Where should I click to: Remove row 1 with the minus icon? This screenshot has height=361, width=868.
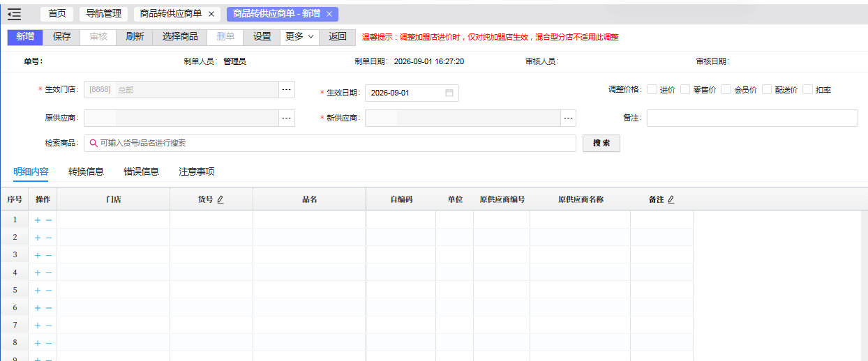(x=49, y=220)
